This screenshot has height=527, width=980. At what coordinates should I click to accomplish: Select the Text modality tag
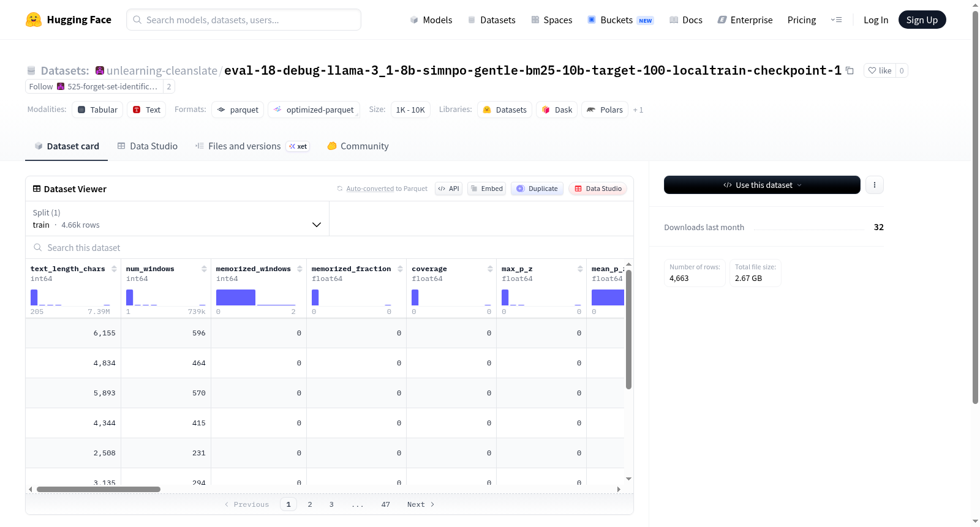(146, 110)
